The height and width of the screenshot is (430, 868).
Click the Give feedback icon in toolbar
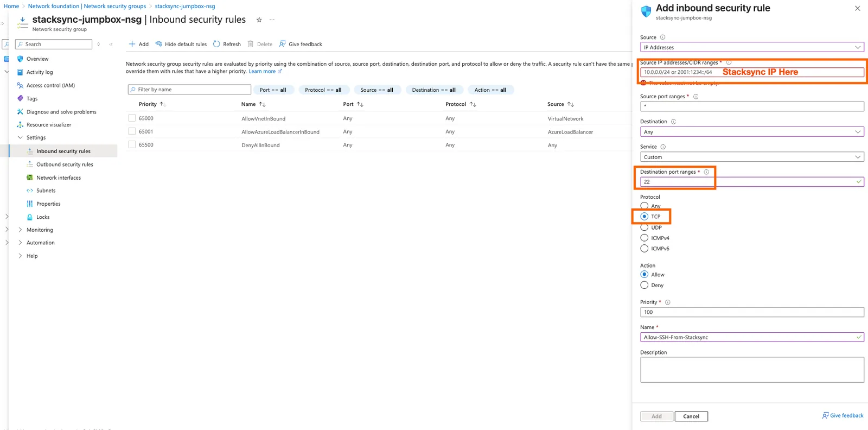(282, 44)
